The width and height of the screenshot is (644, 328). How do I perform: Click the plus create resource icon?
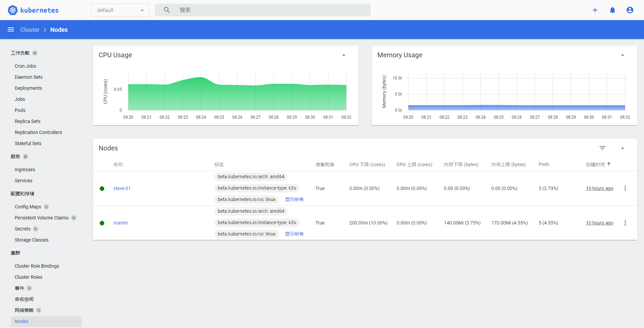(x=595, y=10)
